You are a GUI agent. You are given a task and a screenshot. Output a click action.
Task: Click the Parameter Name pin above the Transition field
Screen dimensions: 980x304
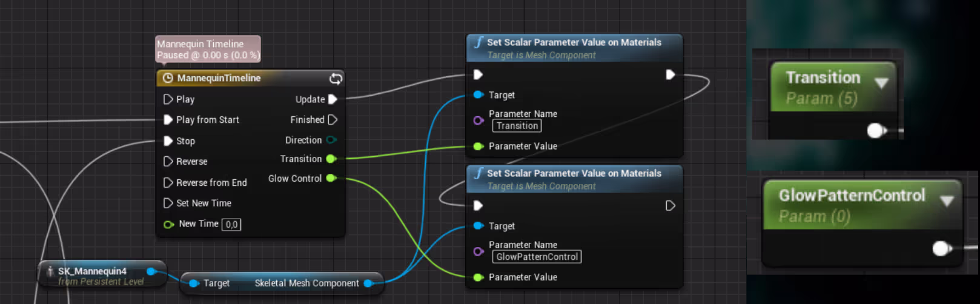coord(478,120)
